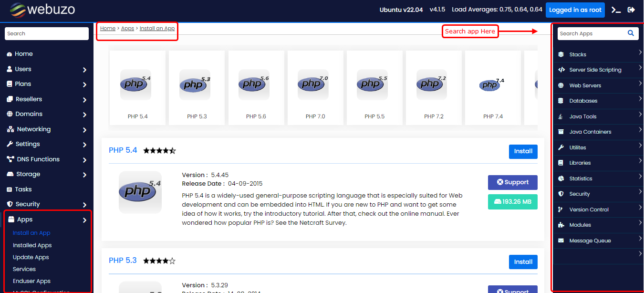Expand the Domains sidebar submenu arrow
This screenshot has width=644, height=293.
(x=84, y=115)
